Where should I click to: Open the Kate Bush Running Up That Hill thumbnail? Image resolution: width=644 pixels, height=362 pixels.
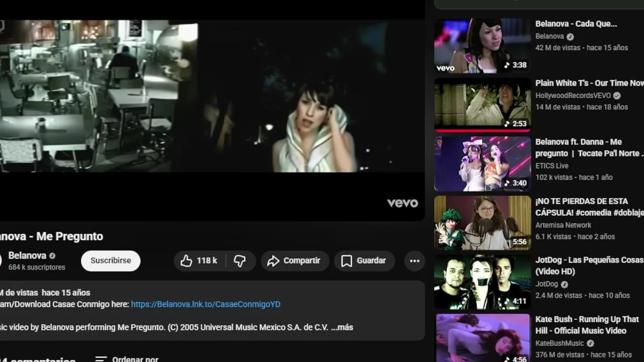[x=482, y=338]
